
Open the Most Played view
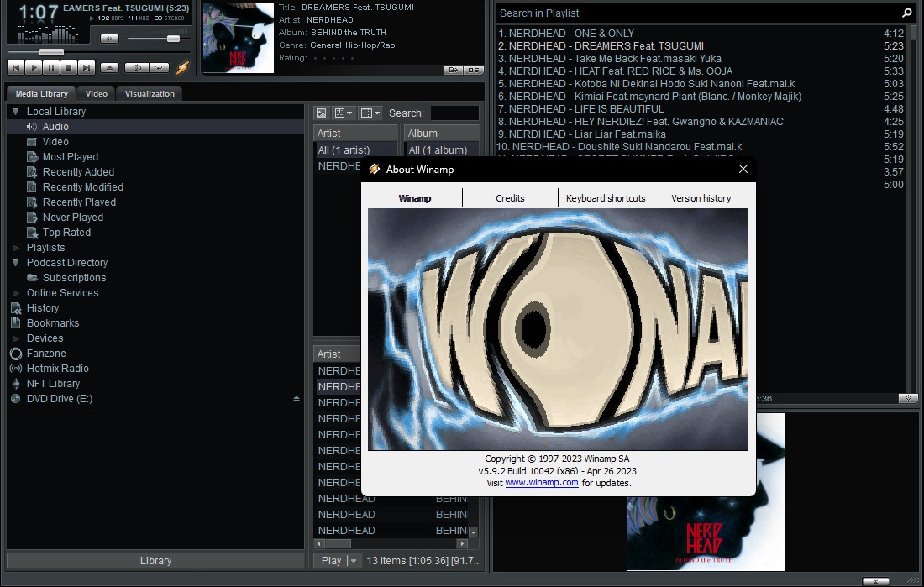[70, 157]
